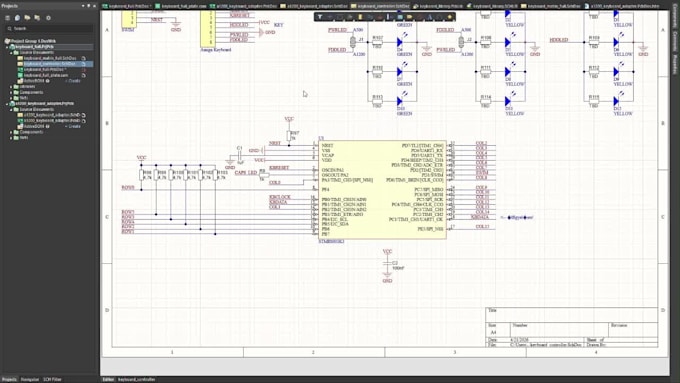Click the second folder icon in Projects panel toolbar
The image size is (680, 383).
tap(37, 18)
